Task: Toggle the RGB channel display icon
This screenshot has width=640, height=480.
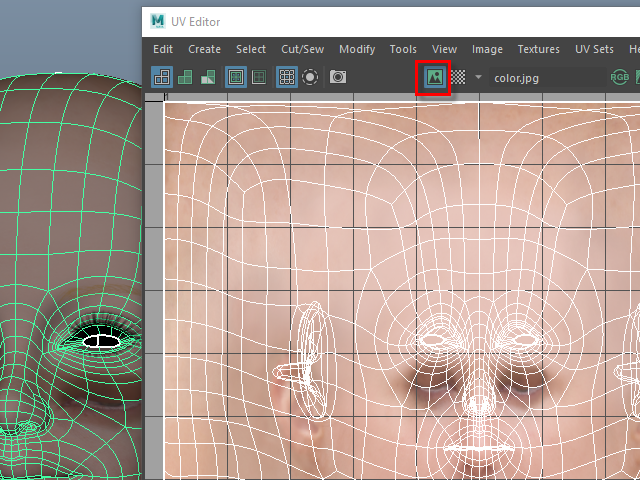Action: pyautogui.click(x=620, y=77)
